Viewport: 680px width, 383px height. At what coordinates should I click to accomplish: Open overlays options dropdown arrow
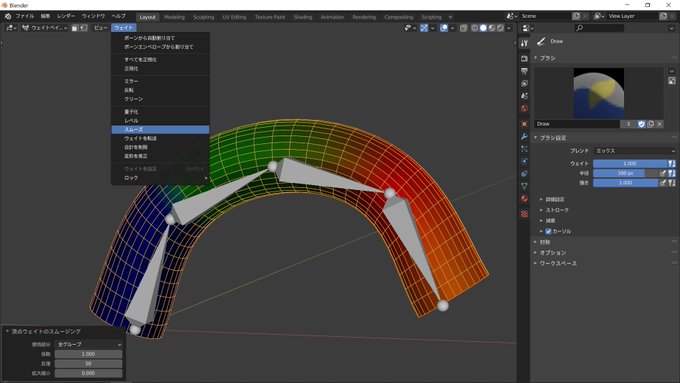(x=452, y=28)
